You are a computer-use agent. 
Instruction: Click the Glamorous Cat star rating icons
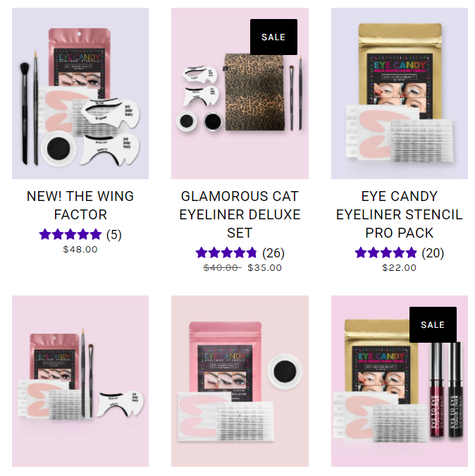tap(226, 253)
